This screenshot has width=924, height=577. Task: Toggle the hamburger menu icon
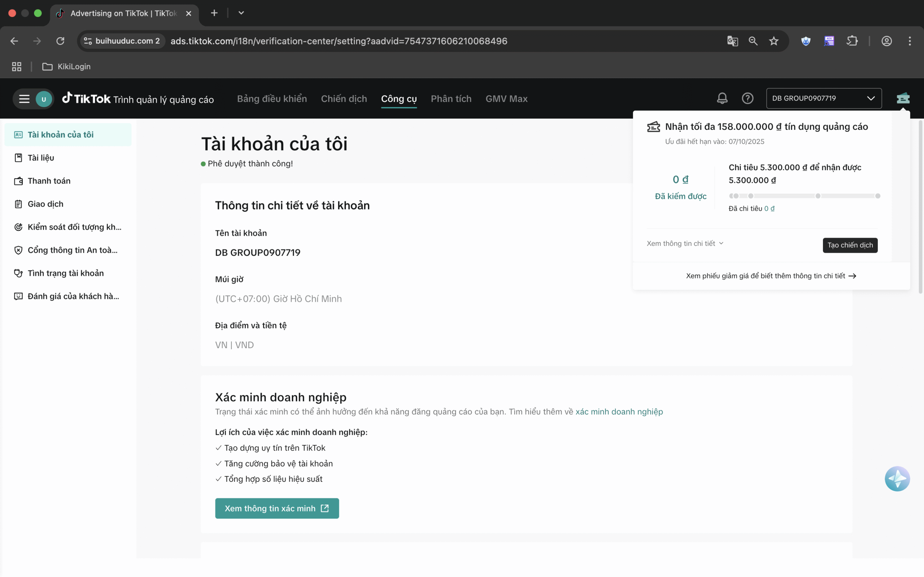click(x=24, y=99)
